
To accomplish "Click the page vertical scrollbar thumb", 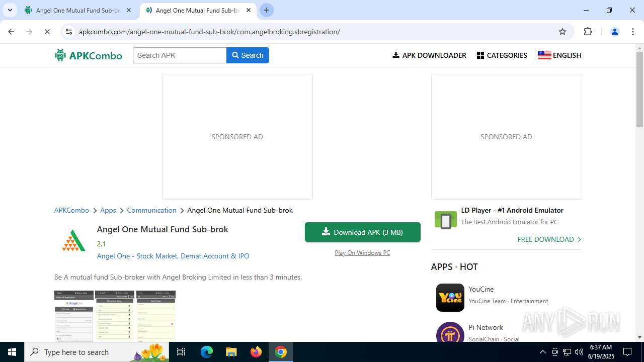I will point(640,89).
